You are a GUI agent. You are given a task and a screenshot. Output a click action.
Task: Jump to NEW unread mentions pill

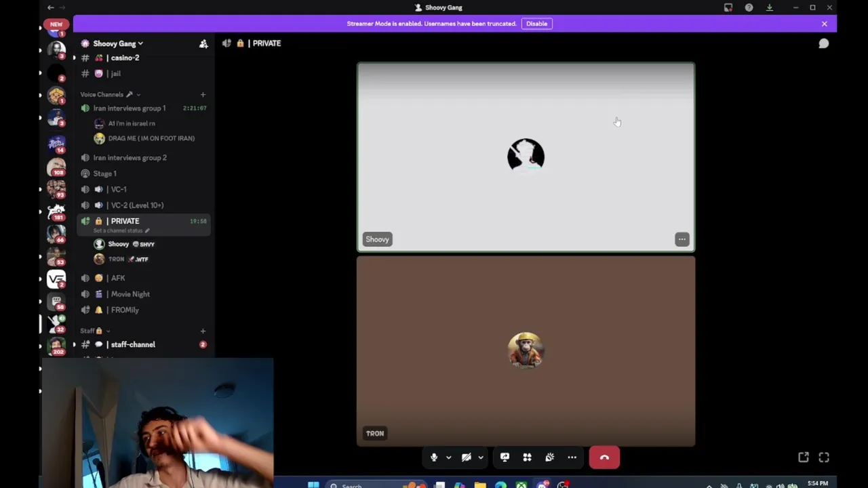tap(56, 24)
